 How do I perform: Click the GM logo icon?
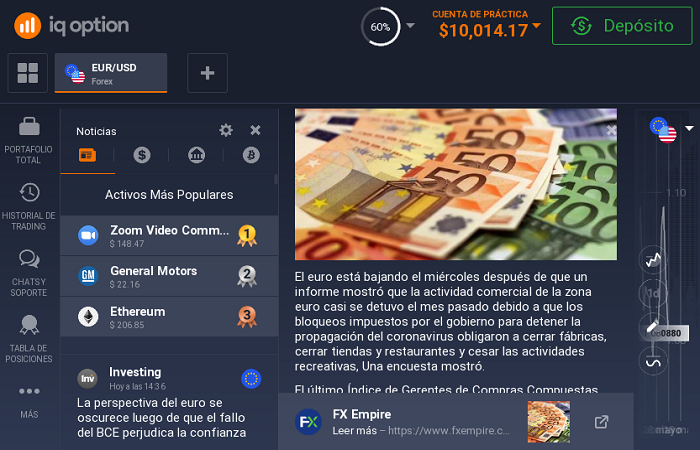pyautogui.click(x=88, y=276)
